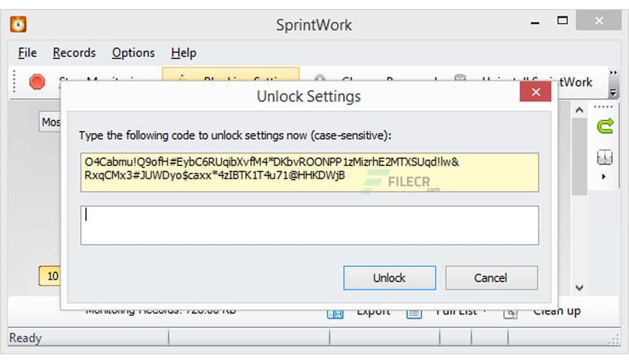Click the Export icon in bottom bar
This screenshot has width=629, height=364.
(335, 314)
